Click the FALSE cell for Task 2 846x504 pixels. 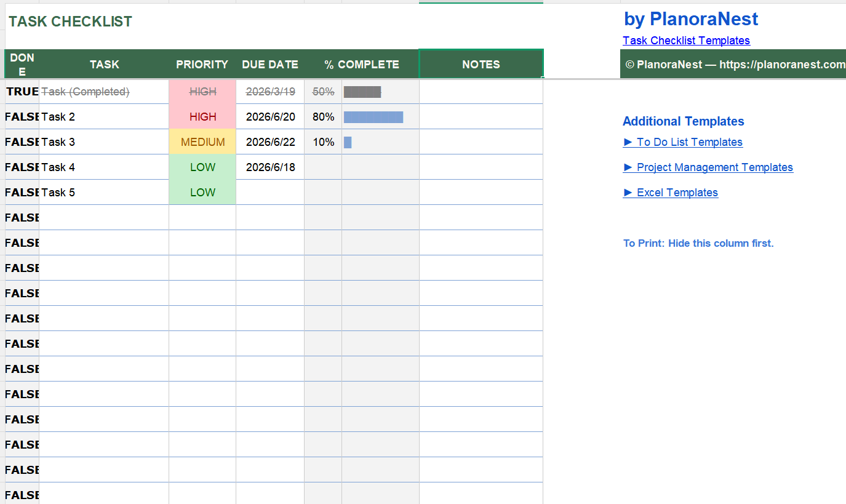pos(22,117)
